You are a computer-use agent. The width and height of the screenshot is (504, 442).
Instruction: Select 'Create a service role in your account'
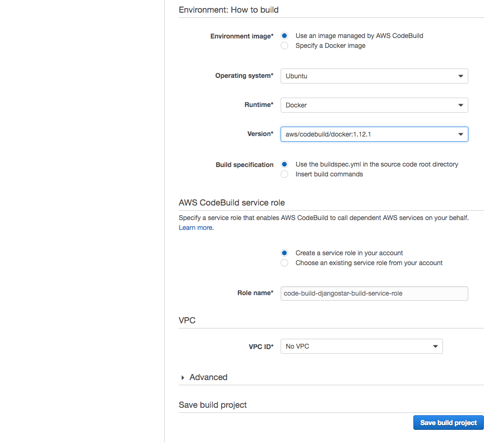click(x=284, y=253)
